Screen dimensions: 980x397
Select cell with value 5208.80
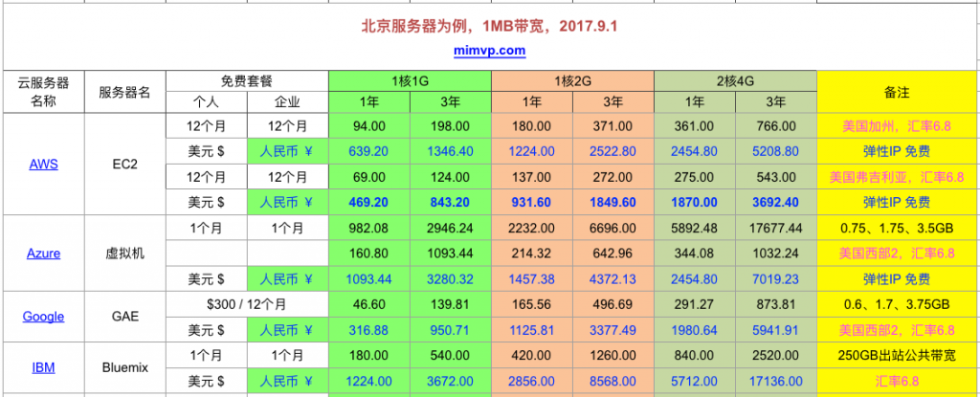[776, 151]
